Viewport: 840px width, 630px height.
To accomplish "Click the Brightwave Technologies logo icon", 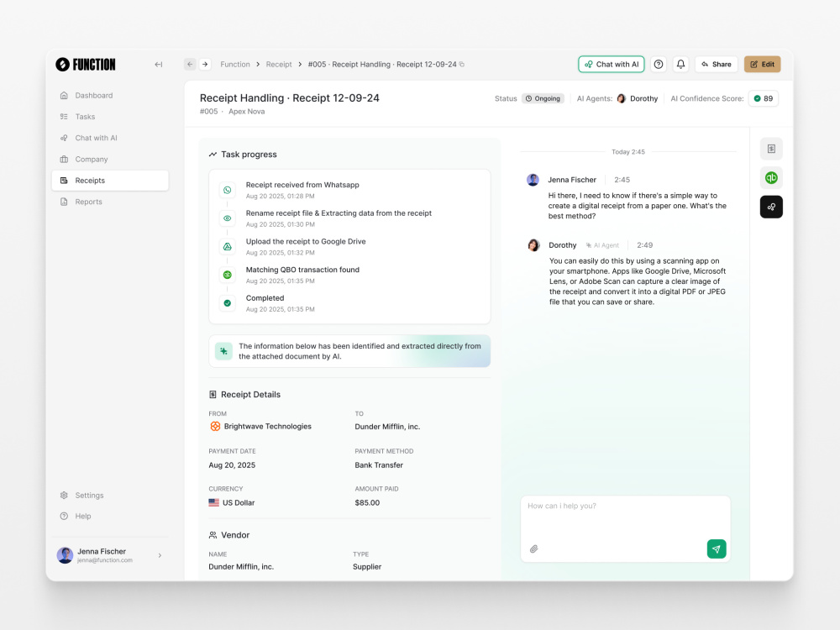I will pyautogui.click(x=215, y=427).
